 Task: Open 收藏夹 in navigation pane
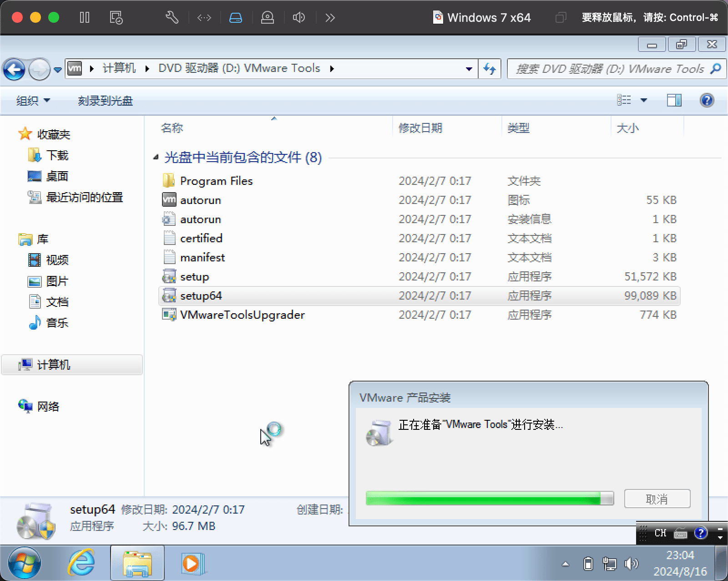coord(45,134)
